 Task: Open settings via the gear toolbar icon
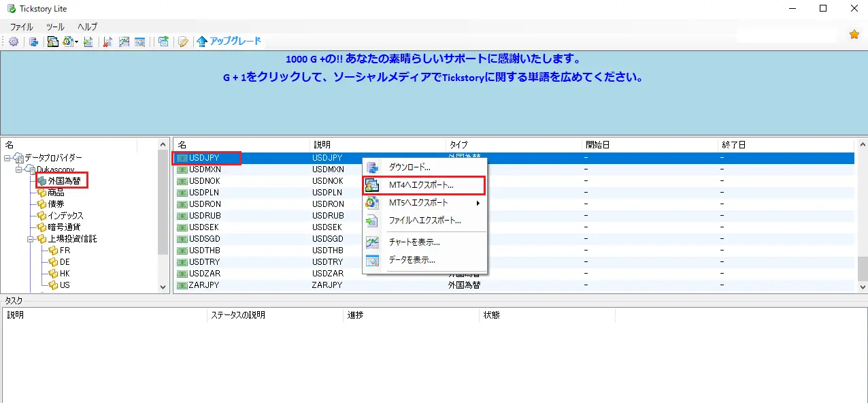(x=13, y=42)
